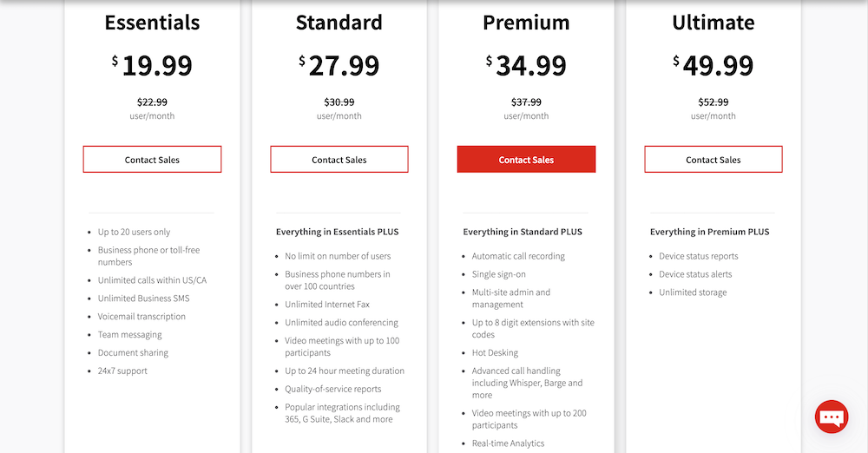Click Contact Sales under Standard plan
The image size is (868, 453).
[x=339, y=160]
